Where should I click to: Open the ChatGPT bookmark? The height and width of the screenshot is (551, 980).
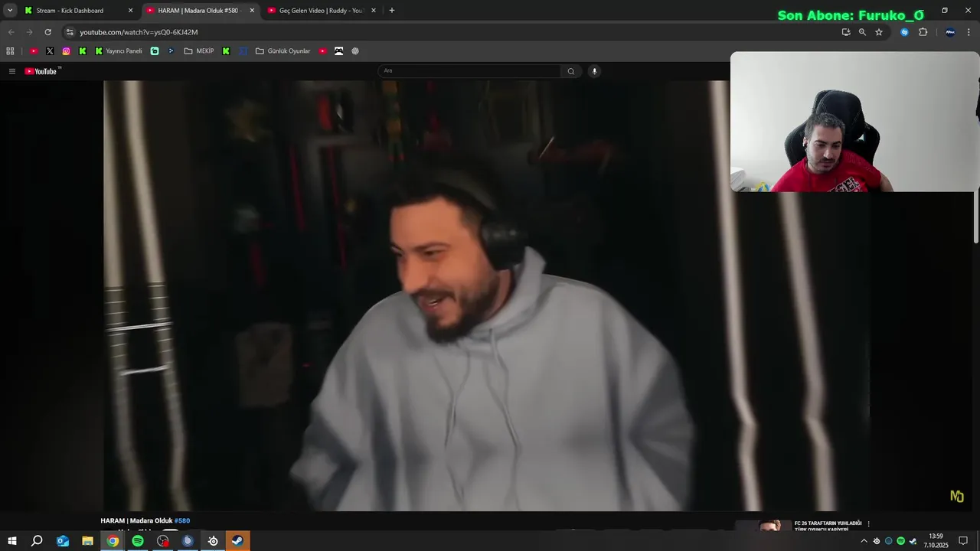coord(355,51)
